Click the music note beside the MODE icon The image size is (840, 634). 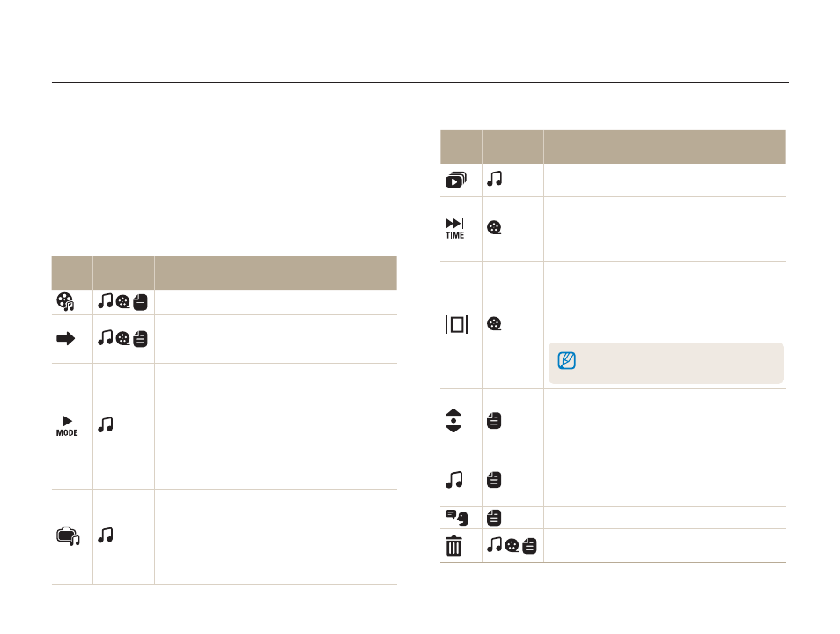click(106, 425)
